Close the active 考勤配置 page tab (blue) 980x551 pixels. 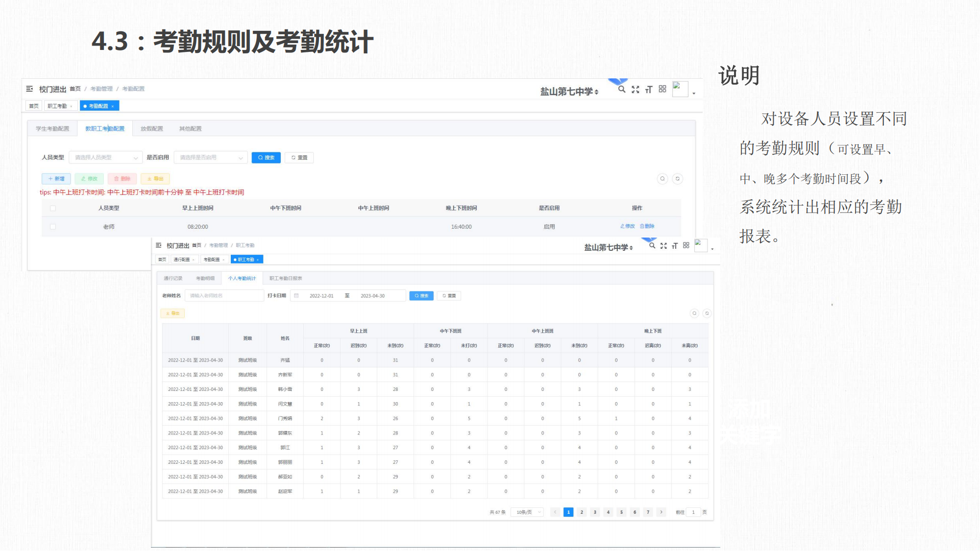click(x=113, y=106)
